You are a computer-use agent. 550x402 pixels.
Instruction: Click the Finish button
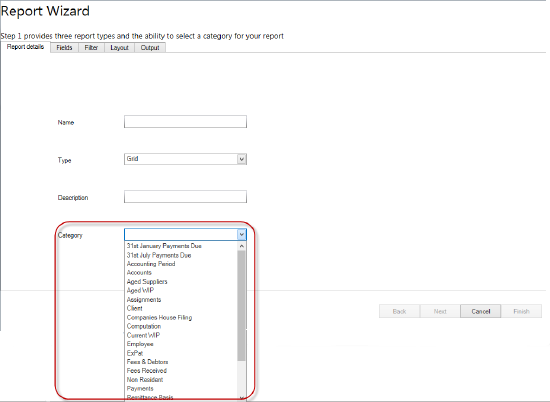click(521, 311)
